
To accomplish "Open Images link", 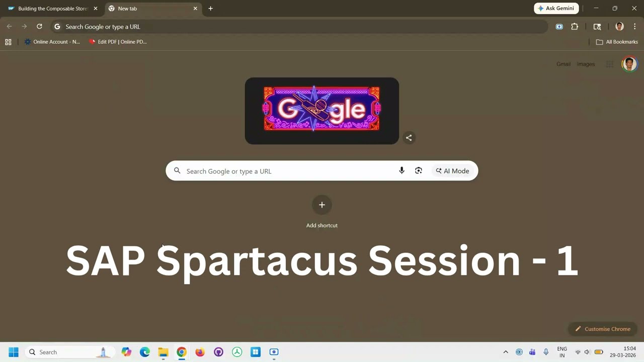I will click(x=586, y=64).
